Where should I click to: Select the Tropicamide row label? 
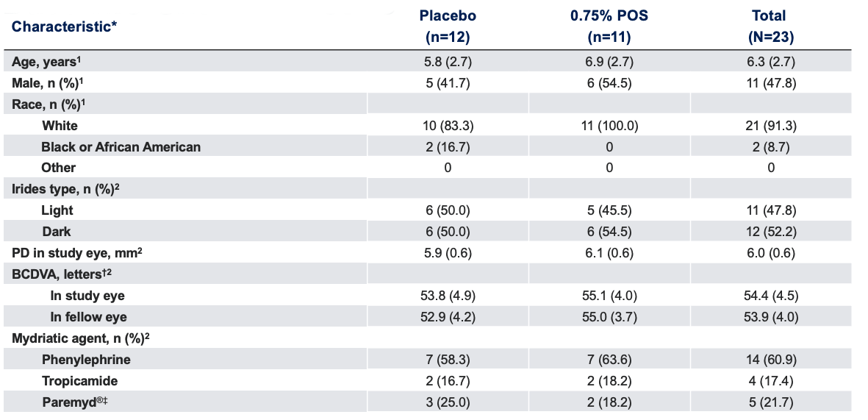(79, 381)
